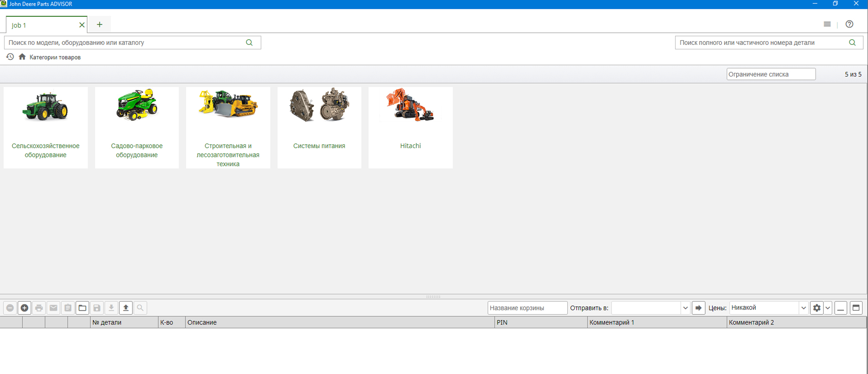This screenshot has height=374, width=868.
Task: Open the cart settings gear icon
Action: coord(817,308)
